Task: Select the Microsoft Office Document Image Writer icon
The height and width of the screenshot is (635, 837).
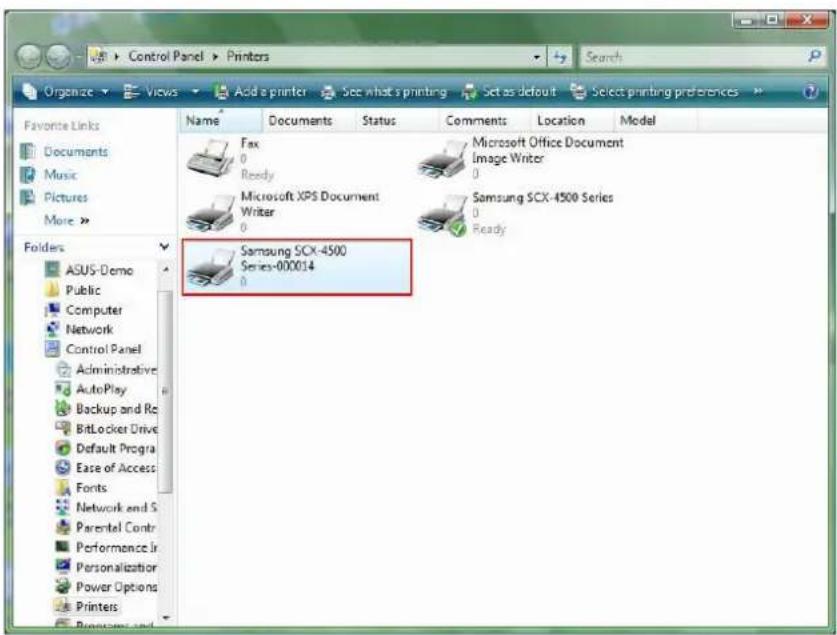Action: 442,160
